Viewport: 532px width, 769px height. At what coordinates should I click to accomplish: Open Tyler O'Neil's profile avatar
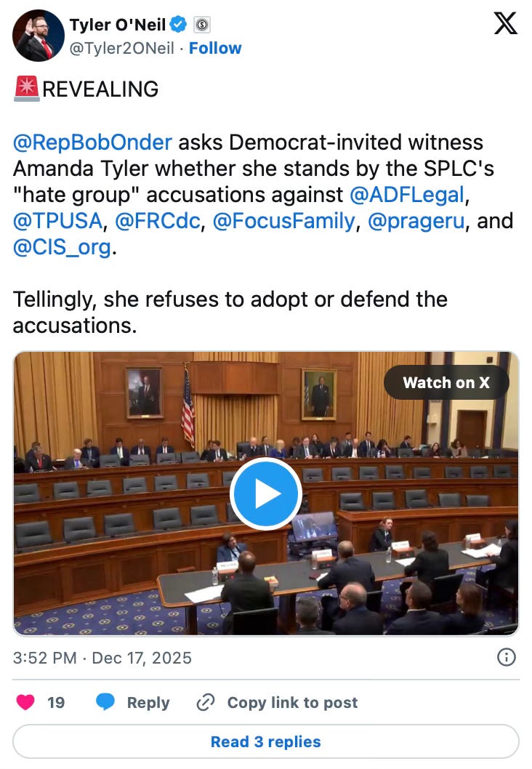(x=39, y=36)
